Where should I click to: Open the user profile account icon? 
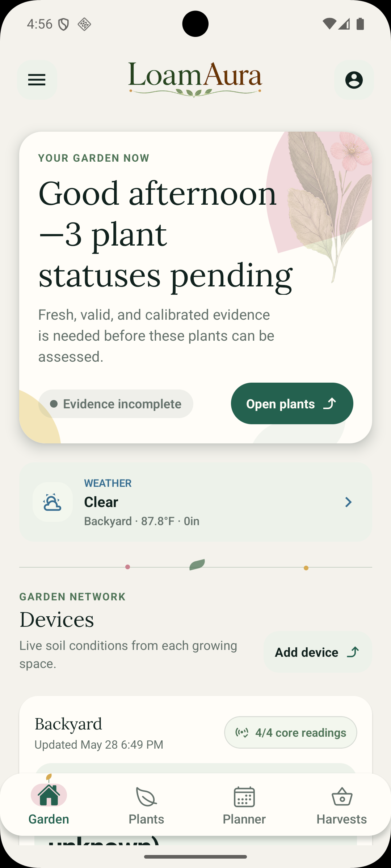point(354,80)
